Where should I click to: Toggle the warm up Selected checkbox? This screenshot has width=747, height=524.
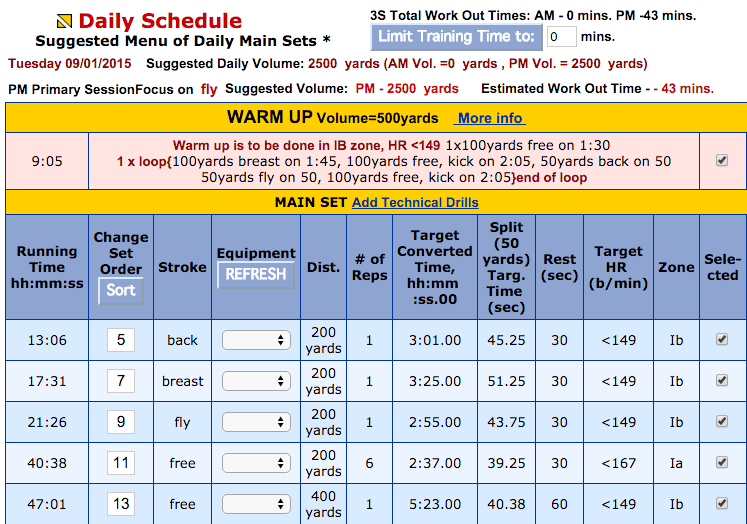(x=721, y=160)
